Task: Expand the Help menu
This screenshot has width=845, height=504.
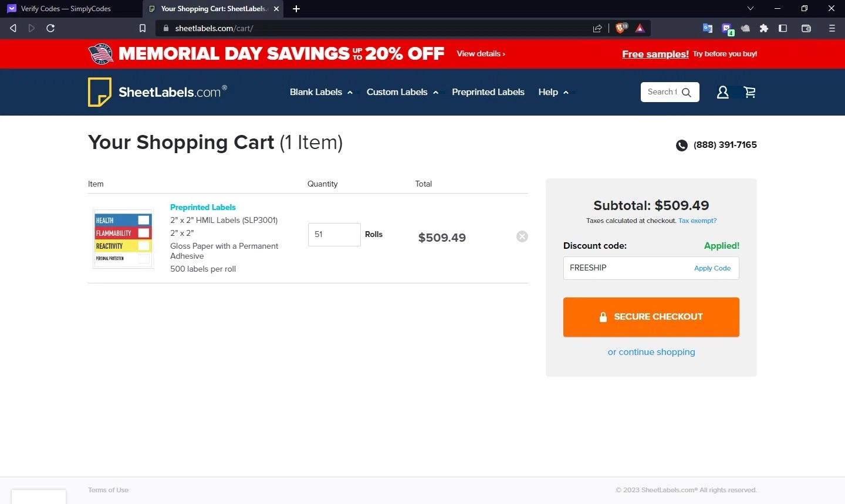Action: (x=553, y=92)
